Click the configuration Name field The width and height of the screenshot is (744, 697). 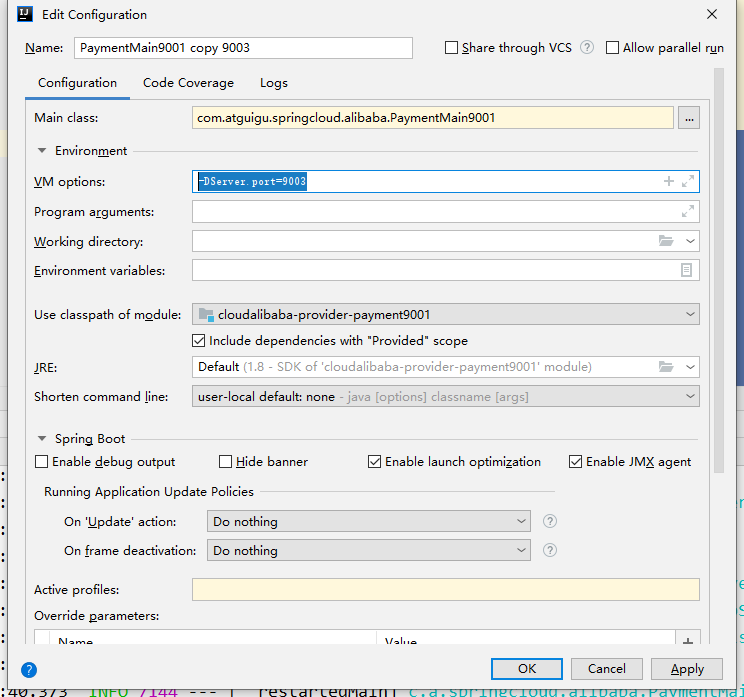click(x=243, y=48)
